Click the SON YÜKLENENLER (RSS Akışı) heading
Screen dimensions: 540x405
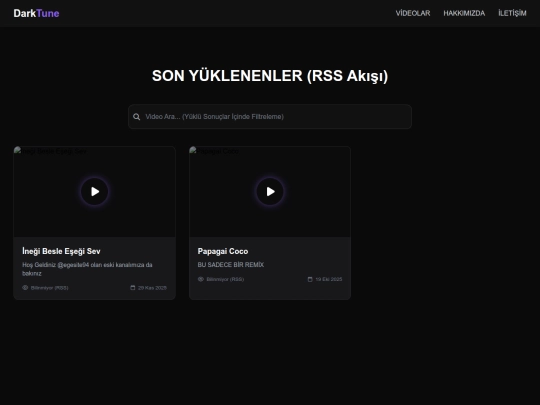pyautogui.click(x=270, y=76)
